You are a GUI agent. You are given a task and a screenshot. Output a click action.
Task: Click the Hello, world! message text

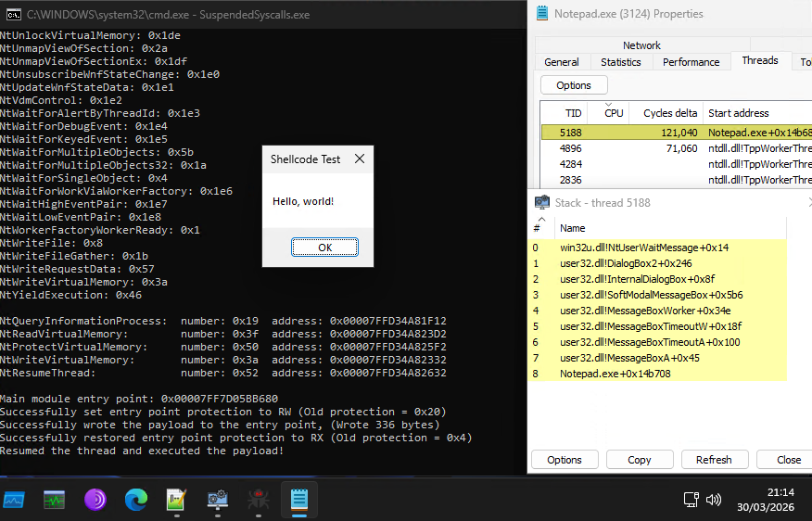[303, 201]
